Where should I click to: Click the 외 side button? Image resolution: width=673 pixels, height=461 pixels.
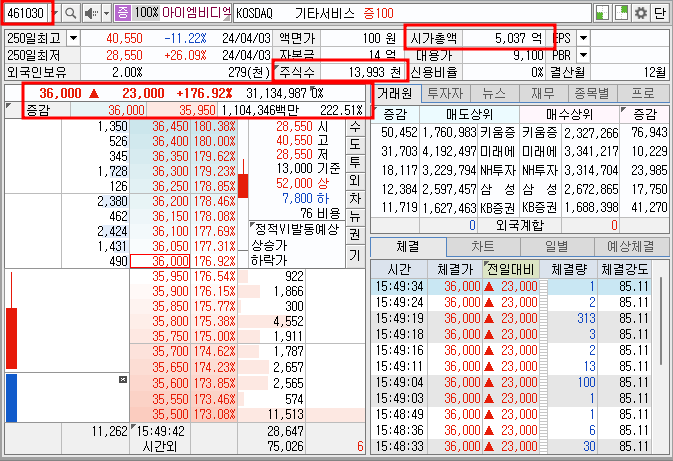pos(355,180)
